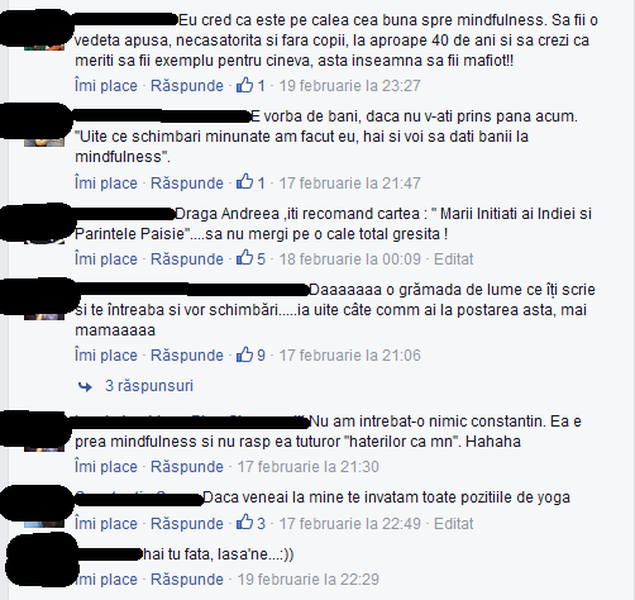
Task: Like the comment about mindfulness and mafiot
Action: tap(106, 86)
